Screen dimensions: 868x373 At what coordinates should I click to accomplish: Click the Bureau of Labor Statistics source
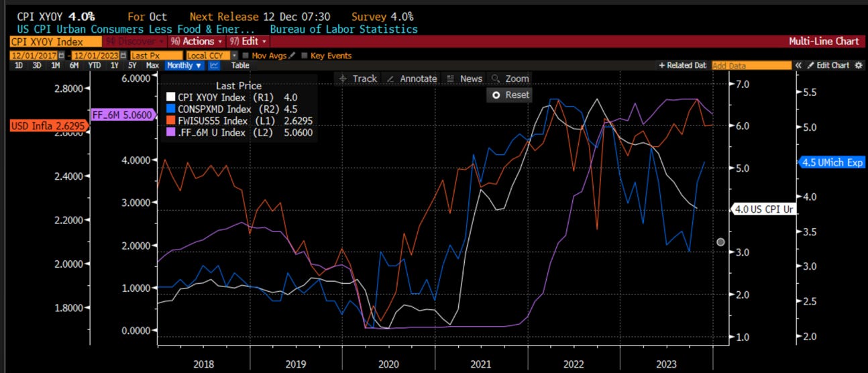coord(343,29)
